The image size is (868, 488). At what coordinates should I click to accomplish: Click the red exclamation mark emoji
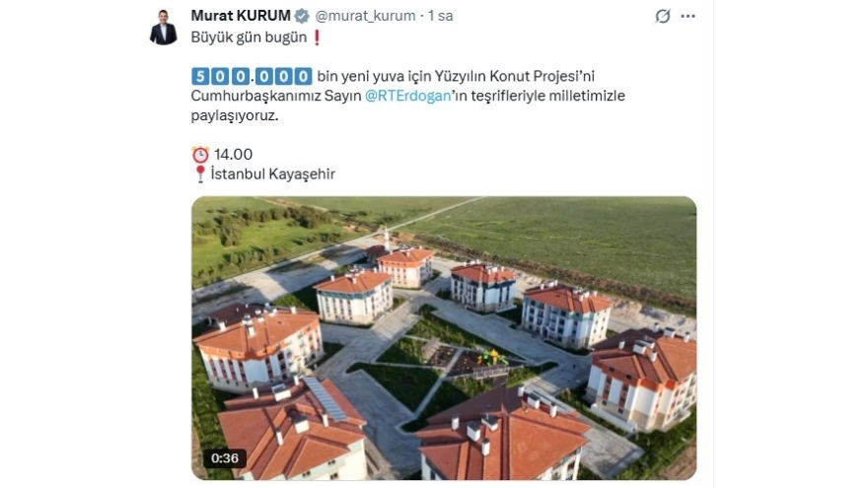pos(318,37)
